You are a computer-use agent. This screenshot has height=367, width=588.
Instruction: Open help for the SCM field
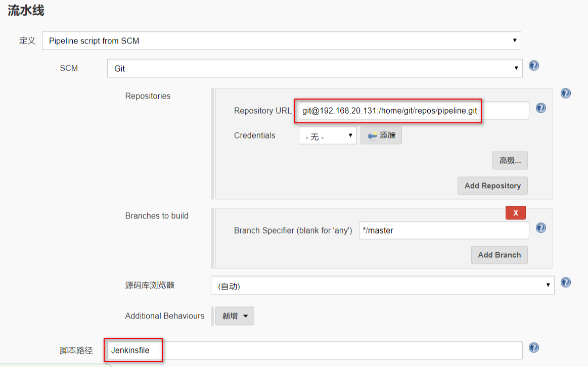coord(533,66)
